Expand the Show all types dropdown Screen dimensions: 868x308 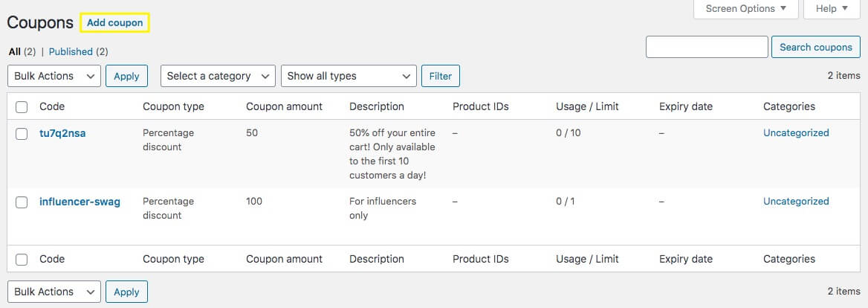(x=348, y=76)
